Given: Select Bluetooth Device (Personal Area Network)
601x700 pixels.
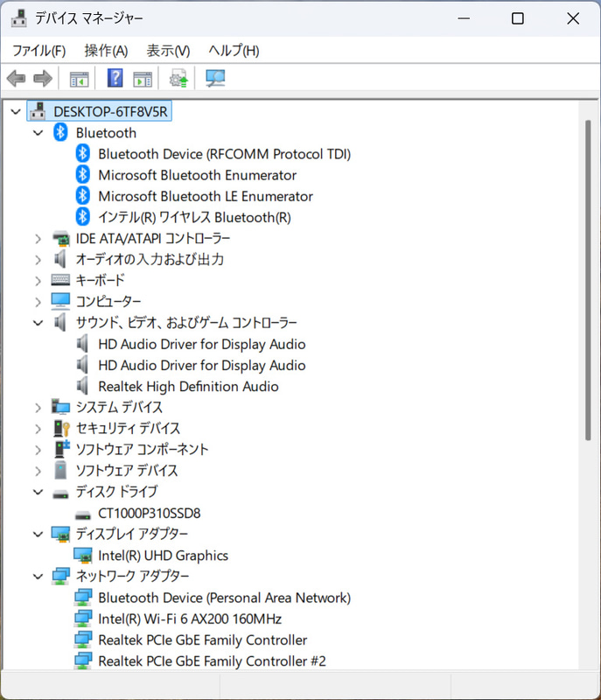Looking at the screenshot, I should point(225,598).
